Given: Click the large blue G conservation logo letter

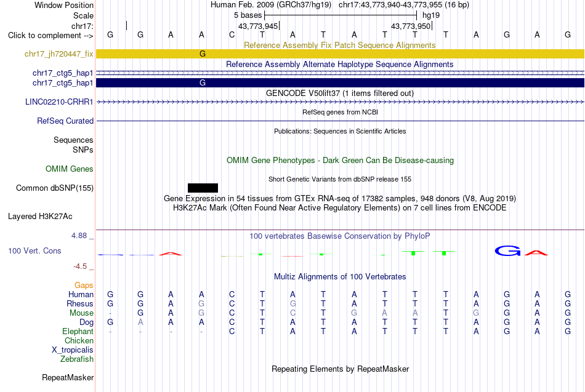Looking at the screenshot, I should coord(507,251).
